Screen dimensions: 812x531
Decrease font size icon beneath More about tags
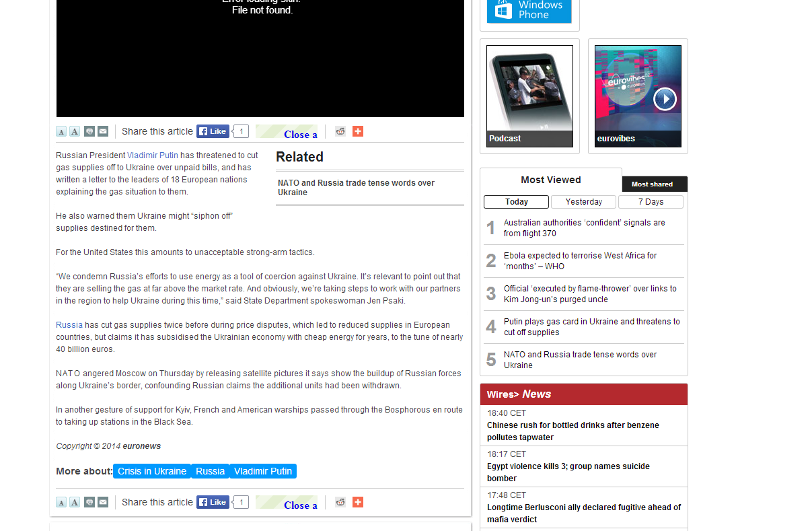click(x=61, y=502)
